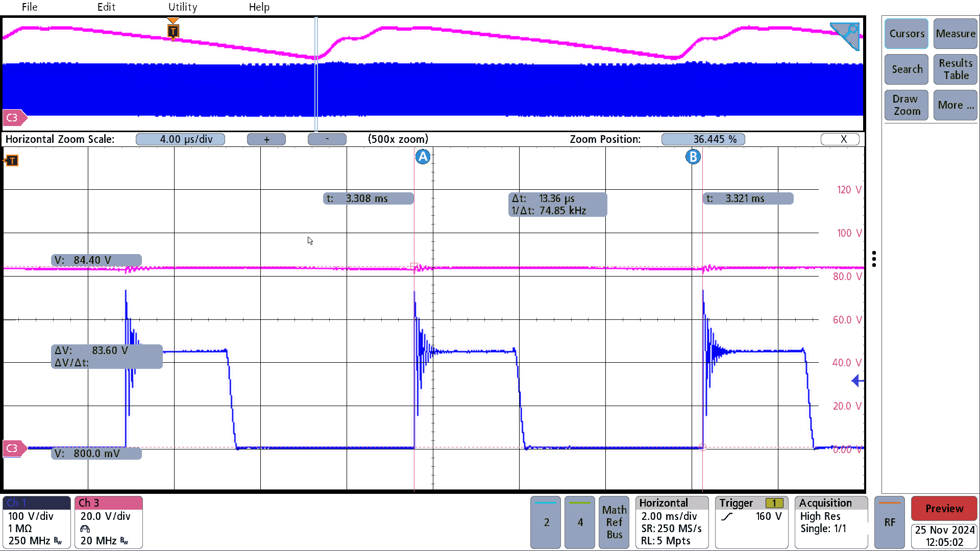The image size is (980, 551).
Task: Select the Horizontal Zoom Scale field 4.00 µs/div
Action: pyautogui.click(x=180, y=139)
